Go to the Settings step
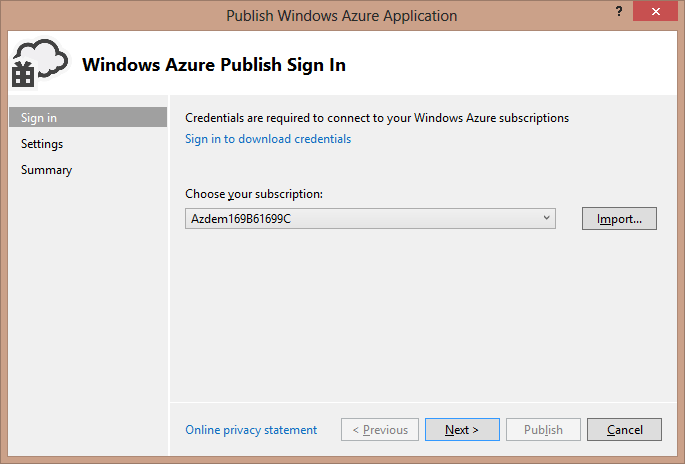Image resolution: width=685 pixels, height=464 pixels. (x=42, y=144)
